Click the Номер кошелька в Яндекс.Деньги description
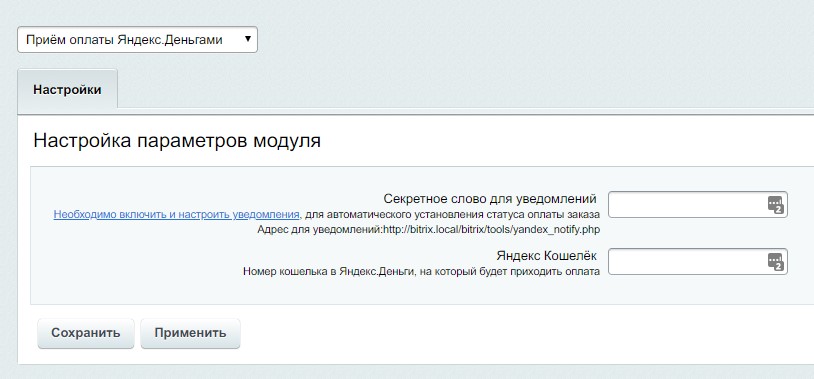Screen dimensions: 814x379 point(422,272)
